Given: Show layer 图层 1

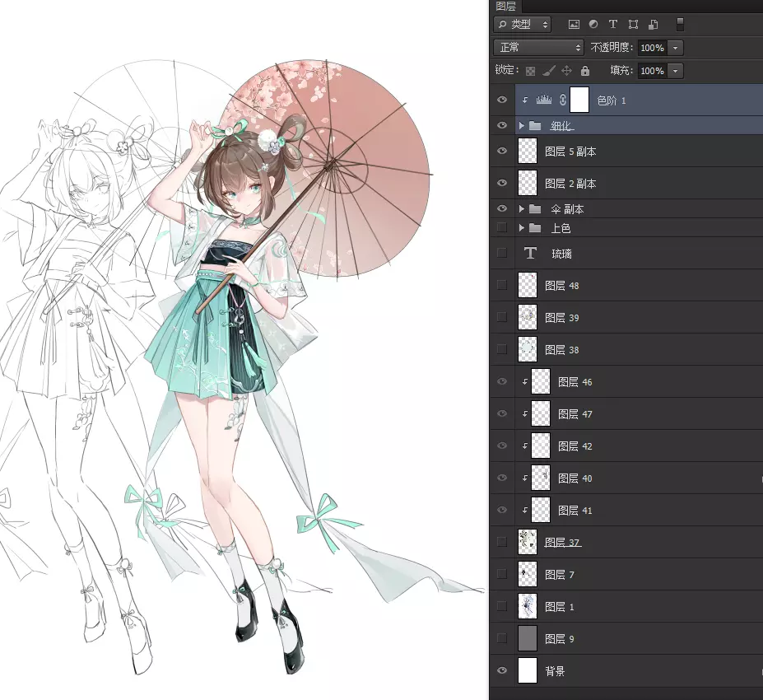Looking at the screenshot, I should coord(502,607).
